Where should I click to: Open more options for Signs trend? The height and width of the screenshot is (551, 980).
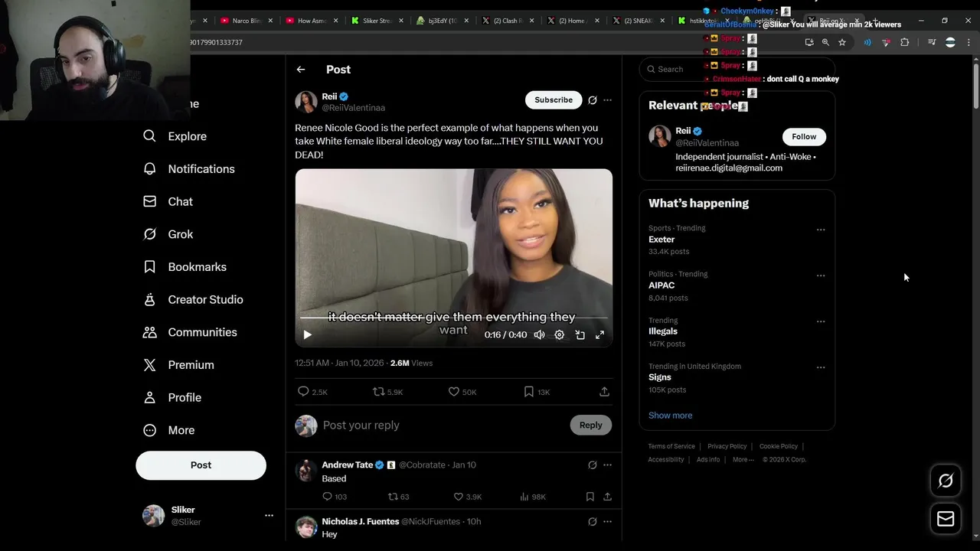tap(821, 367)
